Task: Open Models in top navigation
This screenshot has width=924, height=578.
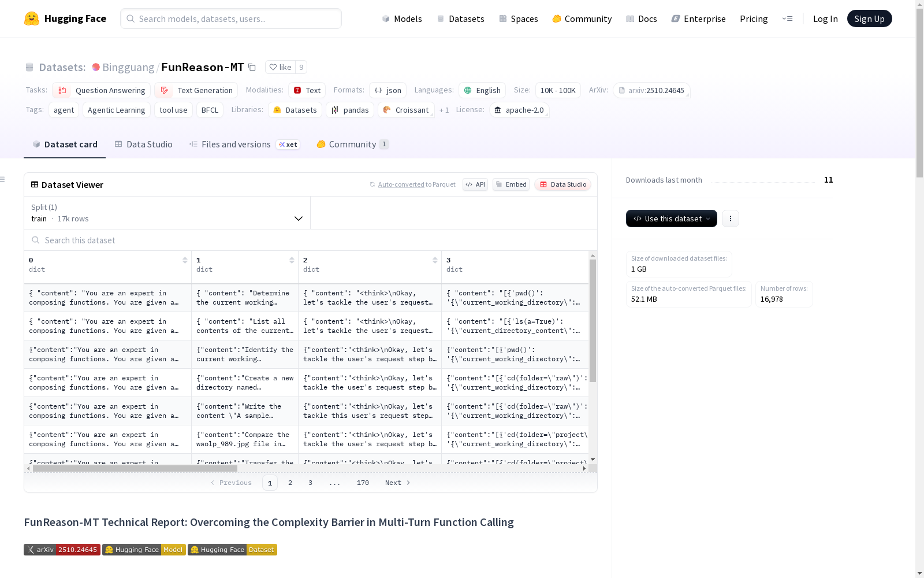Action: [x=402, y=18]
